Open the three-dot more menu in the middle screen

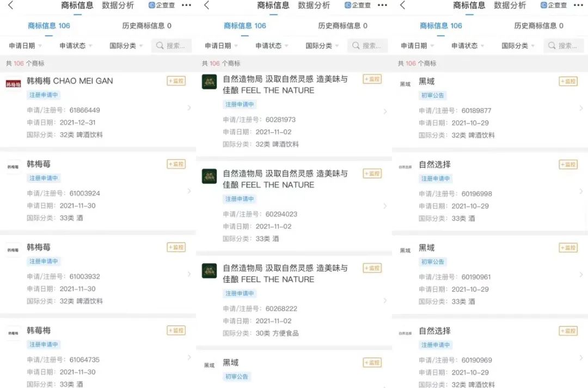click(382, 5)
